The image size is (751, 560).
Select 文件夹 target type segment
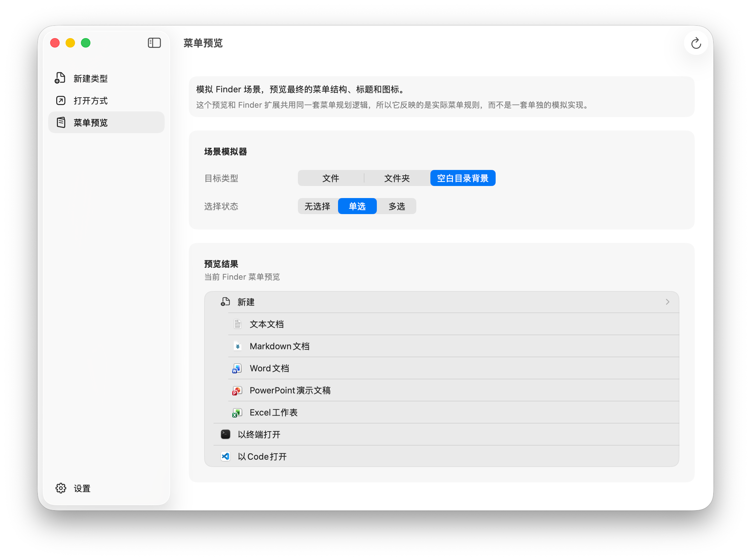pos(397,178)
